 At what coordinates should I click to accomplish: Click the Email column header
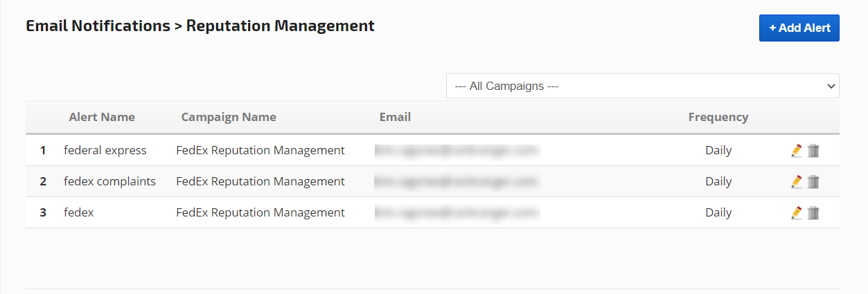click(395, 117)
